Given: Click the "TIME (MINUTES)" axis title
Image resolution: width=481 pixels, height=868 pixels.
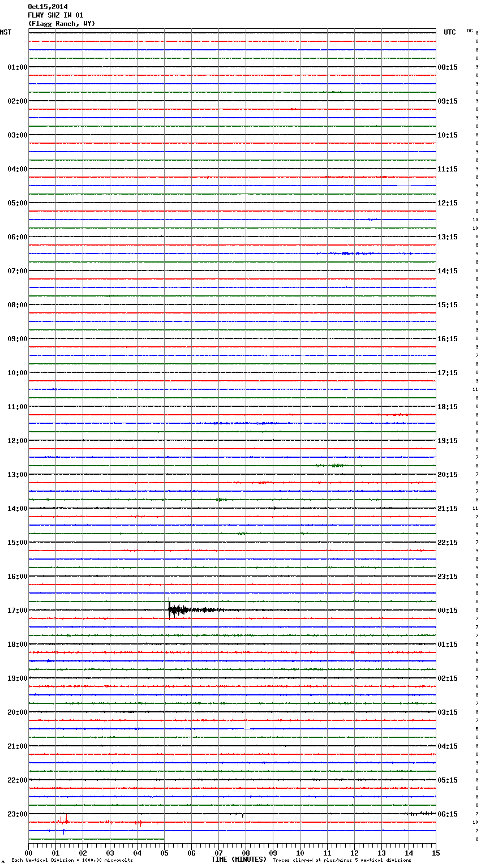Looking at the screenshot, I should pos(239,860).
